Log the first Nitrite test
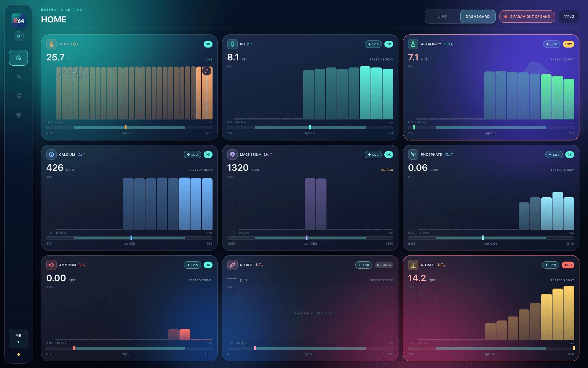Image resolution: width=588 pixels, height=368 pixels. click(364, 265)
